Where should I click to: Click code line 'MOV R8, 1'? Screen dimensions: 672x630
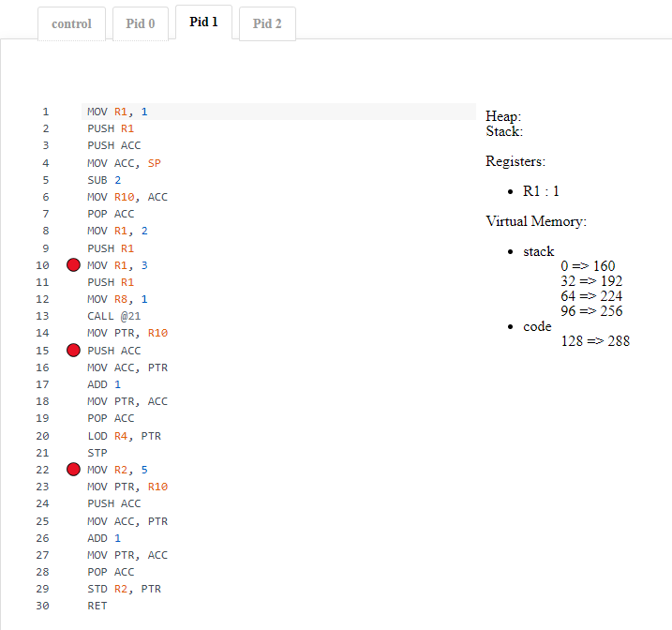click(x=117, y=299)
